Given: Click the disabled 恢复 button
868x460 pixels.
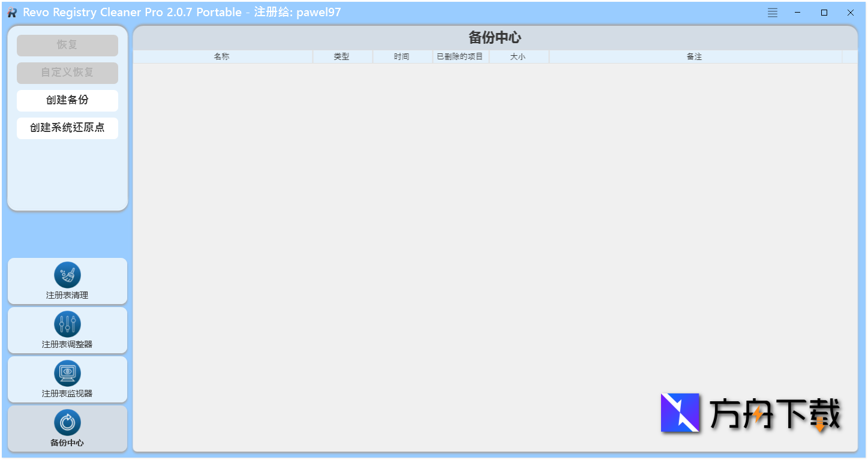Looking at the screenshot, I should point(67,45).
